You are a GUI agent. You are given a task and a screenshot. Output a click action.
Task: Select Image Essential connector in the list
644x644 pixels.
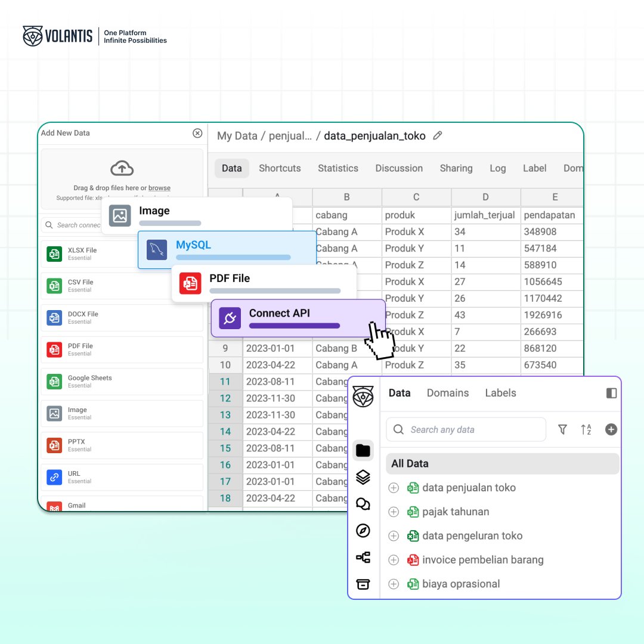pyautogui.click(x=122, y=414)
